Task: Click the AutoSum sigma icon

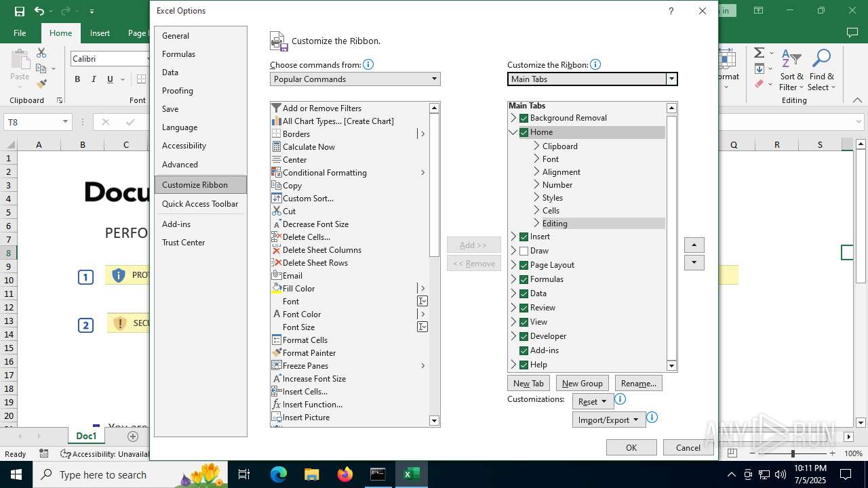Action: tap(759, 53)
